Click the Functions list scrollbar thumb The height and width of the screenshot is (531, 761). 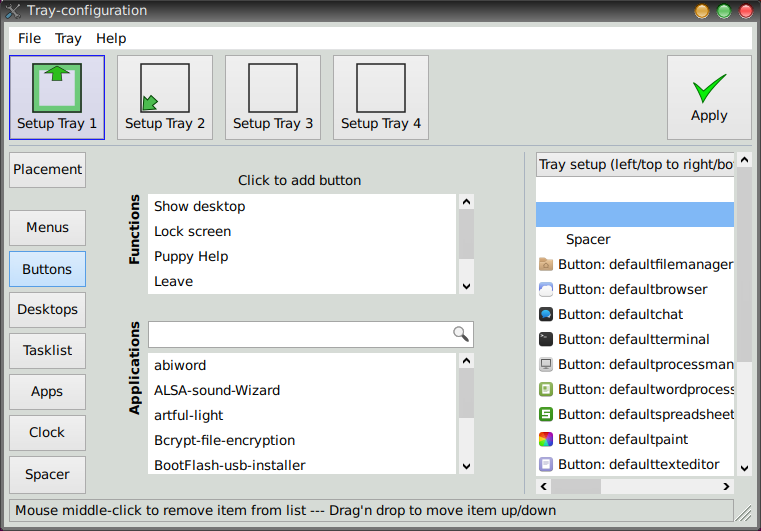point(466,234)
